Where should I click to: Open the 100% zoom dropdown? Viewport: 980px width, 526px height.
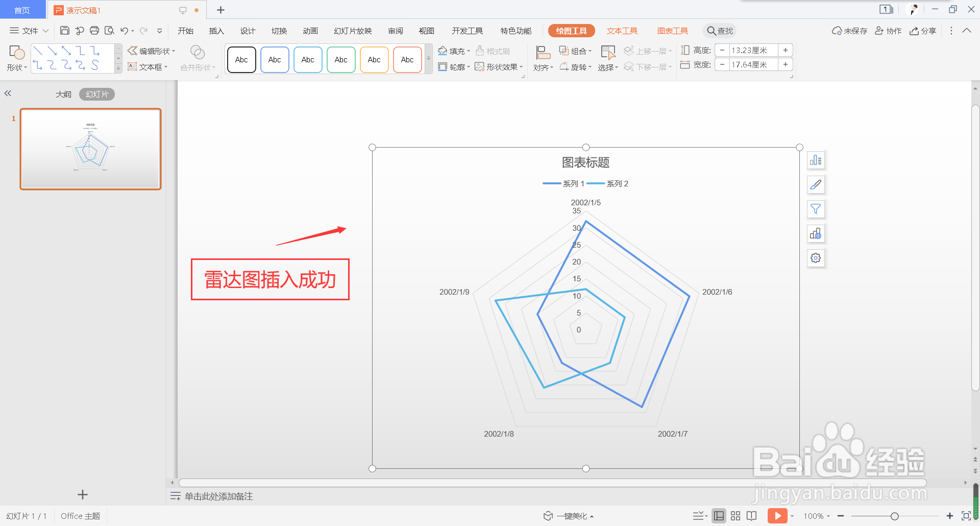[816, 516]
